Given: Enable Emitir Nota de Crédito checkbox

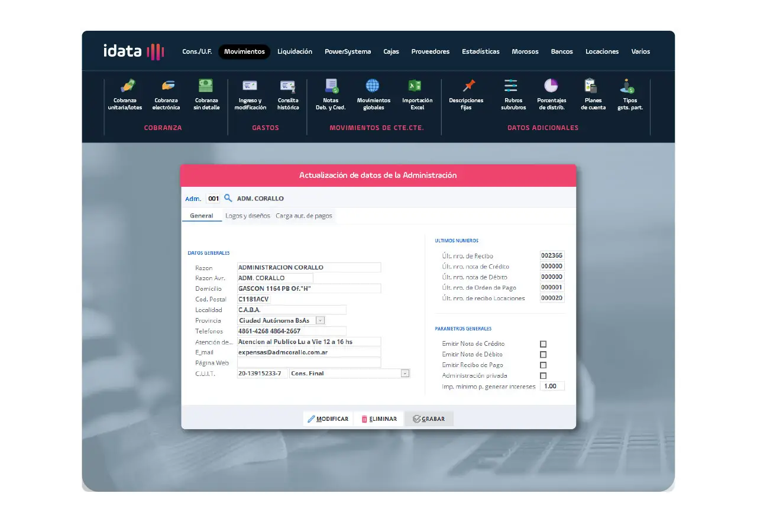Looking at the screenshot, I should coord(543,344).
